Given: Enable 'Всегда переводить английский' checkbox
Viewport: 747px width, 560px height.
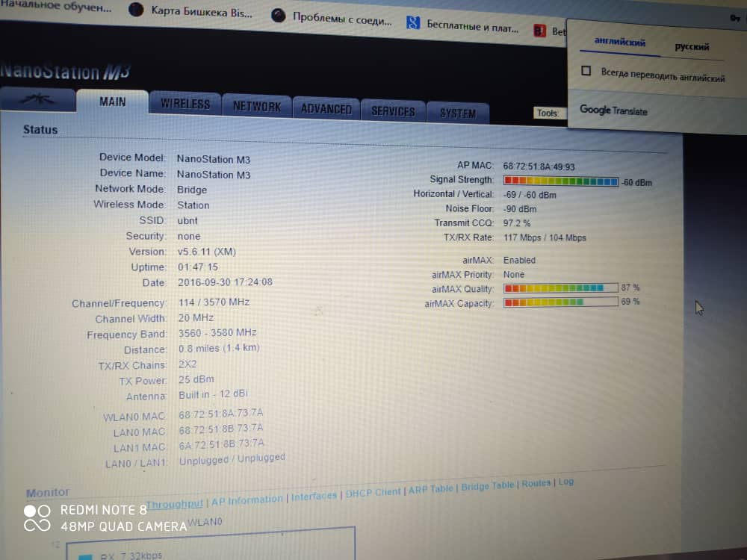Looking at the screenshot, I should [586, 71].
